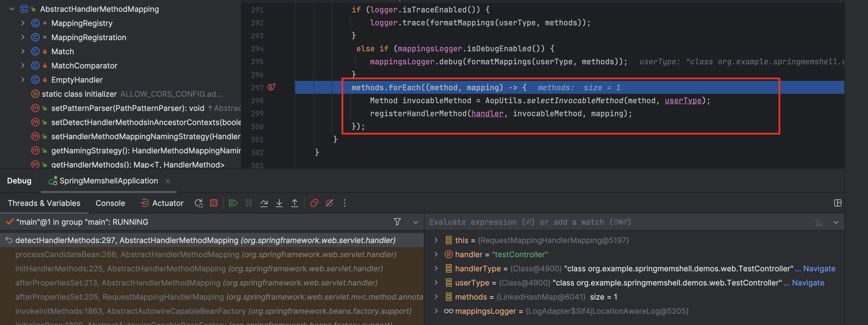Select the detectHandlerMethods:297 stack frame
Screen dimensions: 868x325
tap(212, 240)
